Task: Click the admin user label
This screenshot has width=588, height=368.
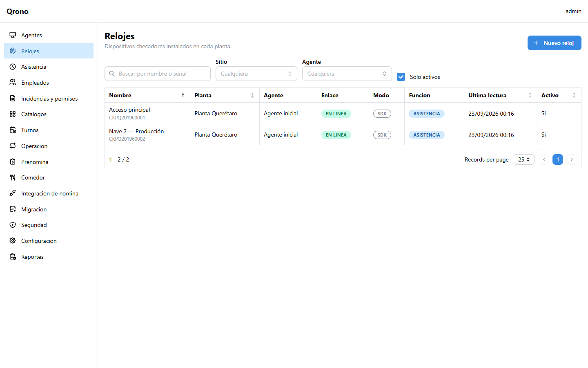Action: (x=573, y=11)
